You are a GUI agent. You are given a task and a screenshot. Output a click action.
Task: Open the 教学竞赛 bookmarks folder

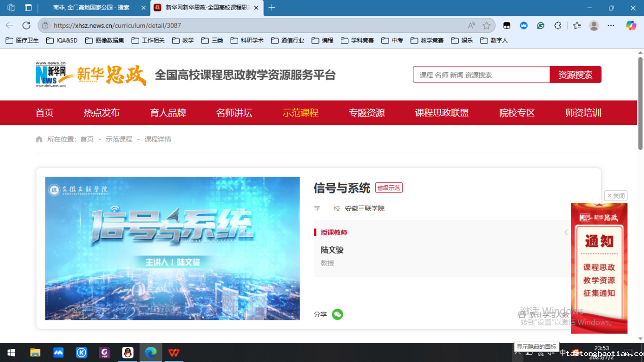point(427,40)
